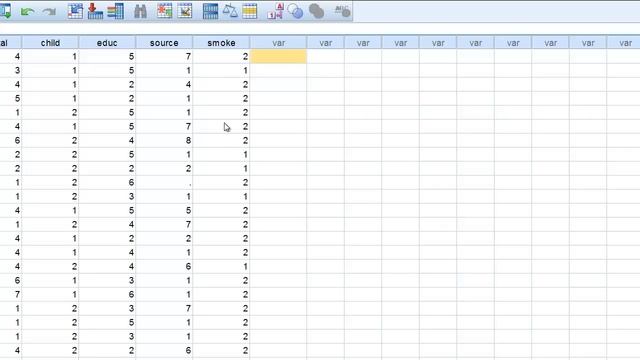
Task: Click the Show All Variables icon
Action: [316, 11]
